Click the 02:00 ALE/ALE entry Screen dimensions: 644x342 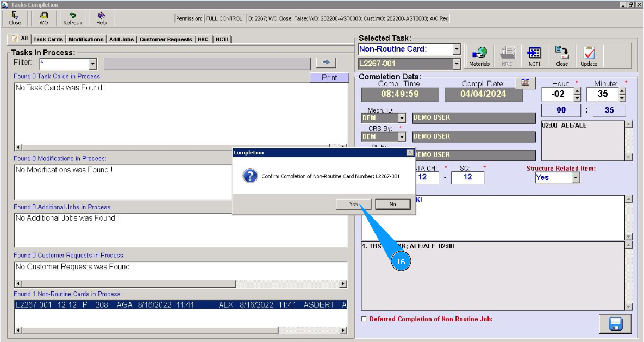[x=564, y=126]
